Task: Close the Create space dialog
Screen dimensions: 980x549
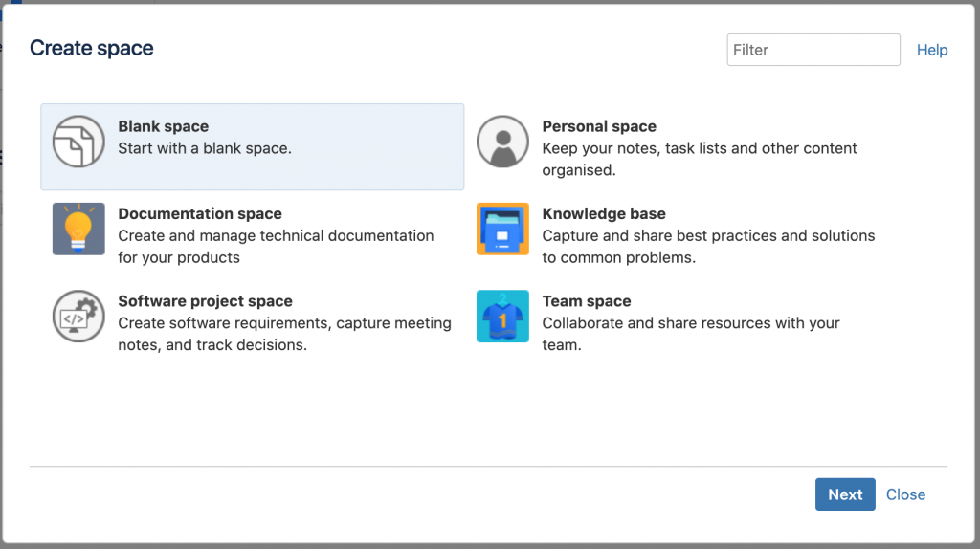Action: pos(905,494)
